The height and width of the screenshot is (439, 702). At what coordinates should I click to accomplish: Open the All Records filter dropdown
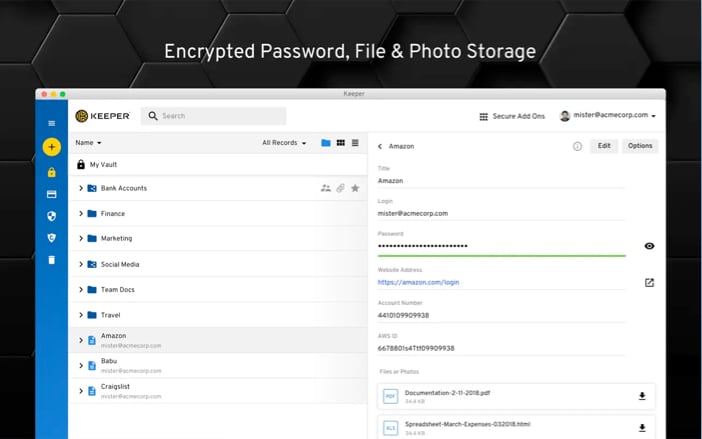click(284, 143)
